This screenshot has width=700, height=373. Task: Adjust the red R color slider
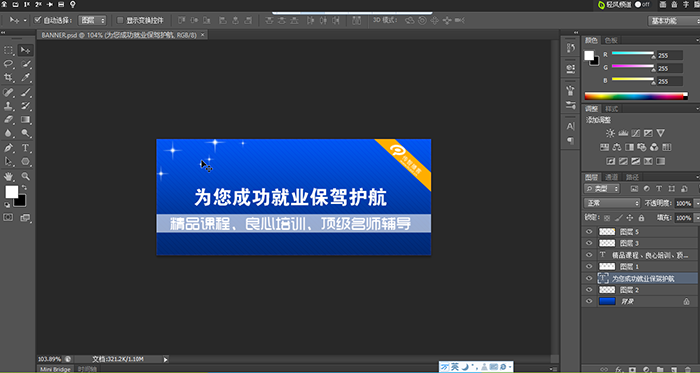tap(633, 54)
